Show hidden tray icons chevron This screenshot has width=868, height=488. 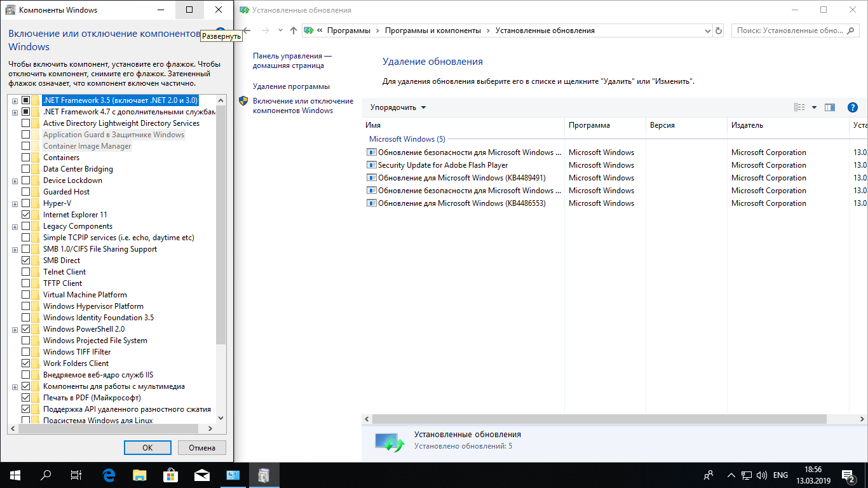tap(731, 475)
